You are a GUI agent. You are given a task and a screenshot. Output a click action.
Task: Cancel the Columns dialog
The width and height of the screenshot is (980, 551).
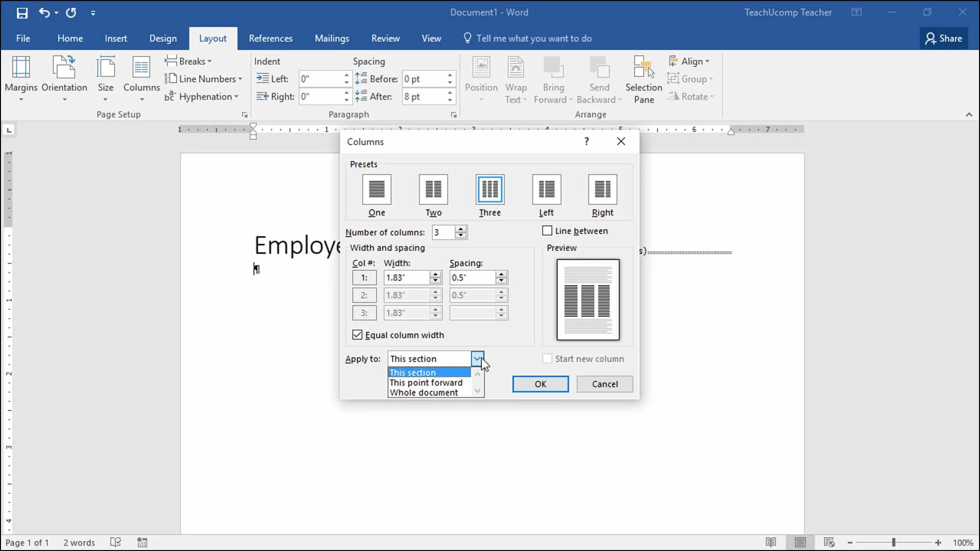(x=604, y=384)
